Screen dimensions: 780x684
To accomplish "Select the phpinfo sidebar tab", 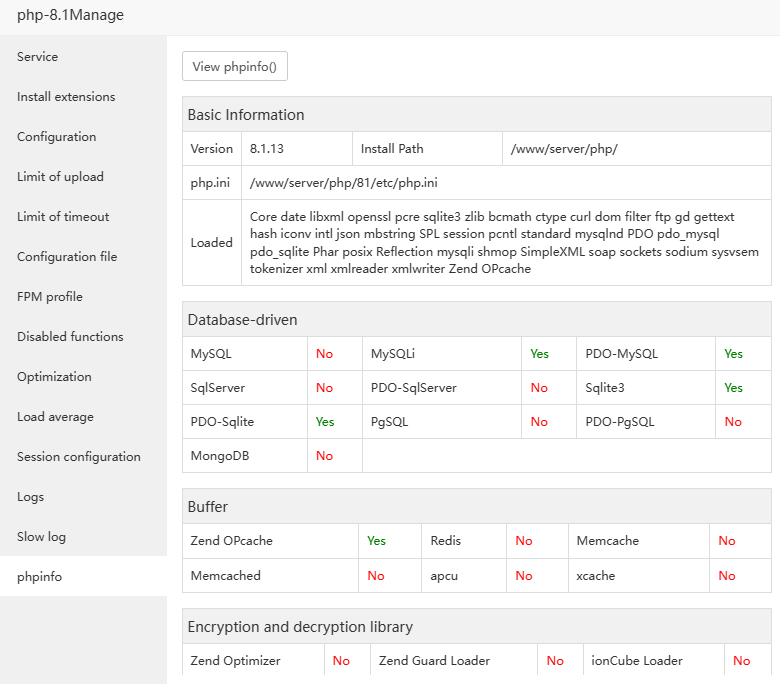I will coord(39,577).
